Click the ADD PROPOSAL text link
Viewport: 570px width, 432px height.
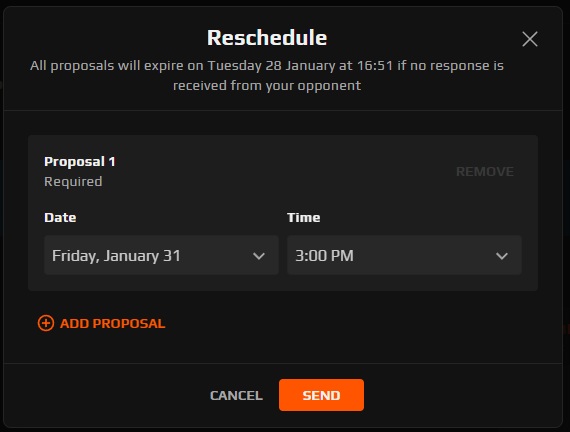point(113,323)
